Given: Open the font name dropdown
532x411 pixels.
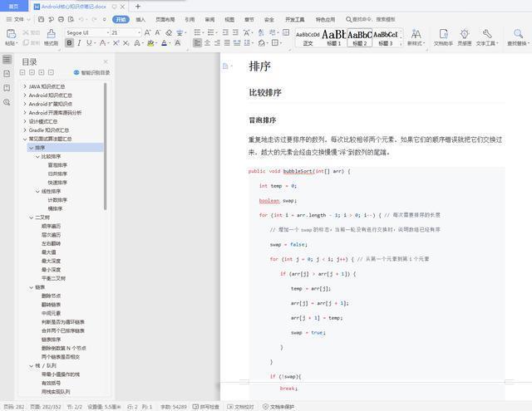Looking at the screenshot, I should click(108, 32).
